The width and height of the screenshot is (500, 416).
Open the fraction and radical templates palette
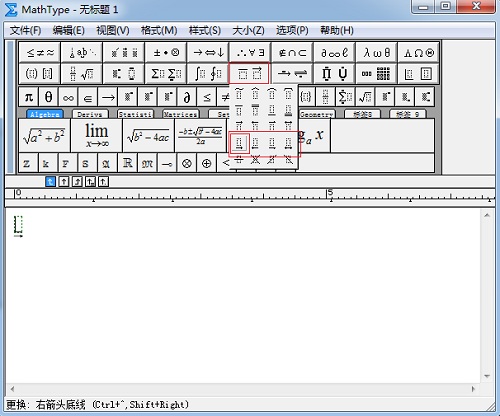[82, 73]
